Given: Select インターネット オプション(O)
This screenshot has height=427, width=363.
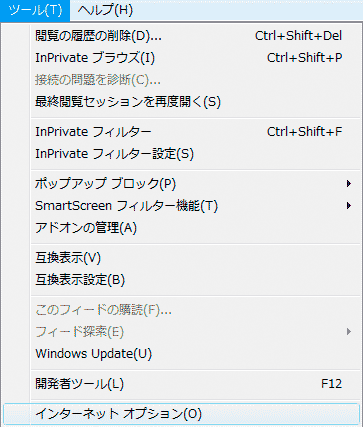Looking at the screenshot, I should (x=182, y=414).
